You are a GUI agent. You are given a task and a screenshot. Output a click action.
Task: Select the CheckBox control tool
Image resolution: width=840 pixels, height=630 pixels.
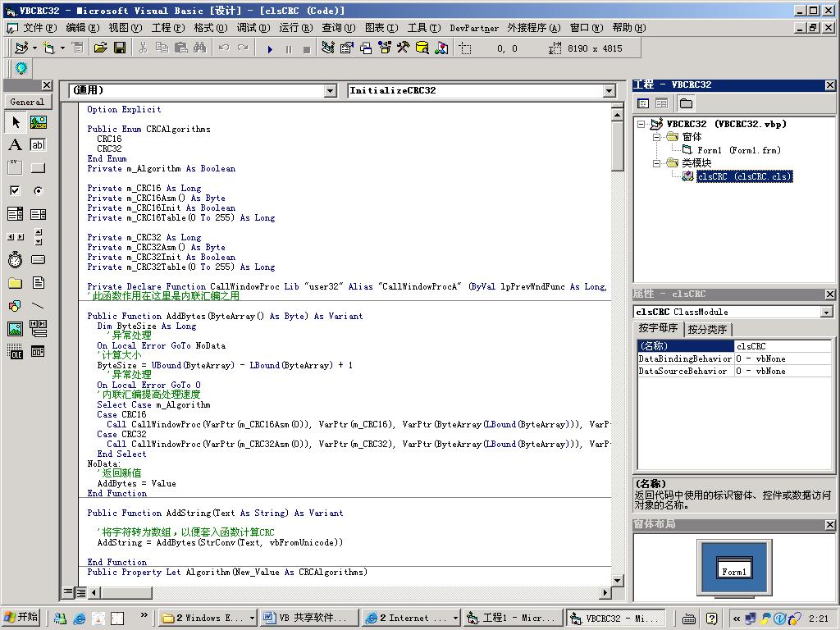[x=15, y=190]
